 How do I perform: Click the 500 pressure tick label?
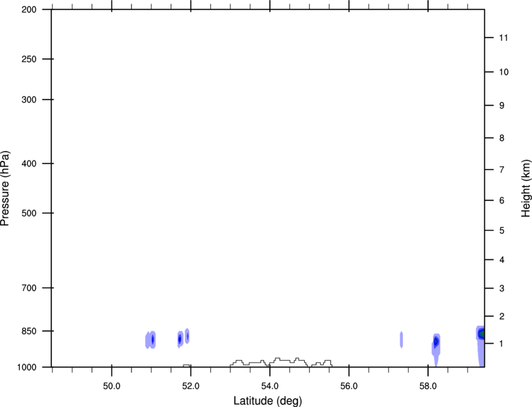click(x=29, y=213)
